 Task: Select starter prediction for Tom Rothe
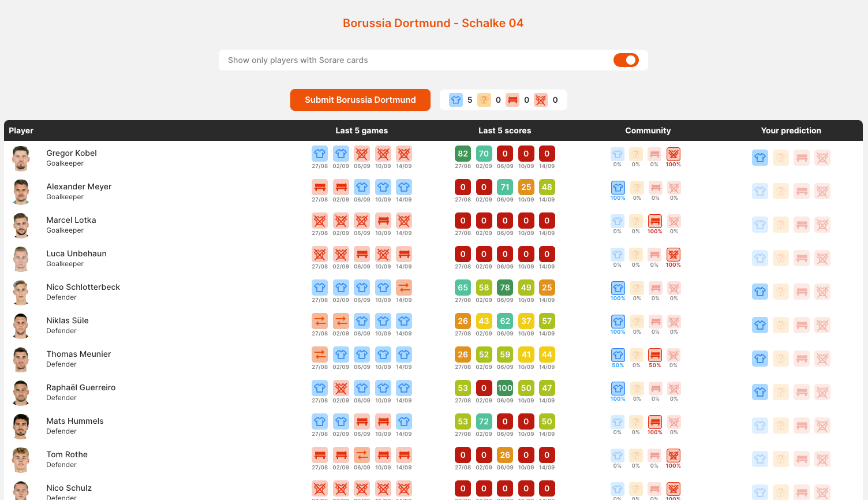point(760,459)
